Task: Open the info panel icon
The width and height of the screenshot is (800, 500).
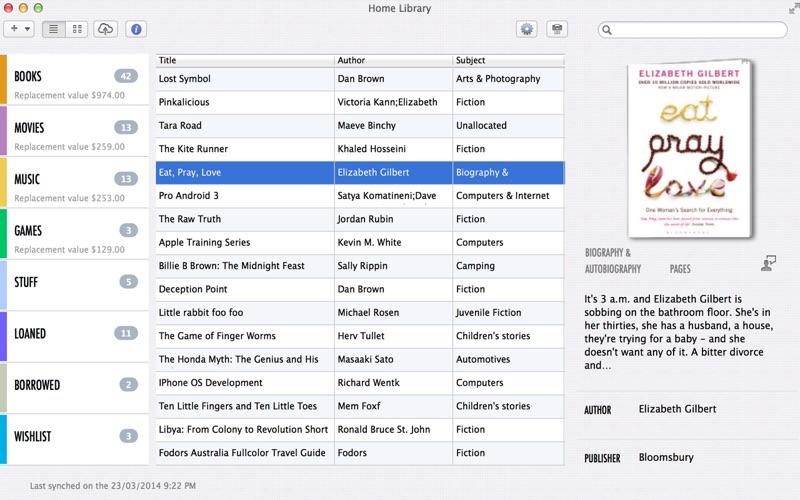Action: tap(137, 29)
